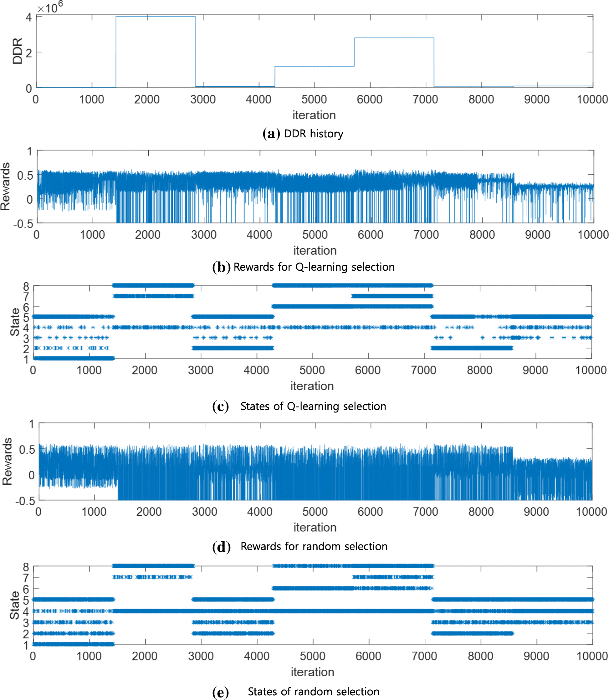
Task: Click the 10000 x-tick of the DDR plot
Action: pyautogui.click(x=592, y=100)
